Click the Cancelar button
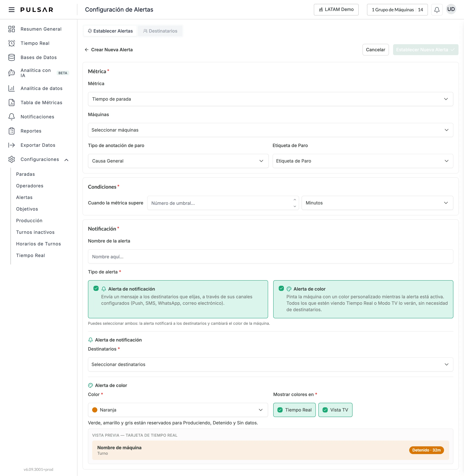Viewport: 464px width, 476px height. 376,50
